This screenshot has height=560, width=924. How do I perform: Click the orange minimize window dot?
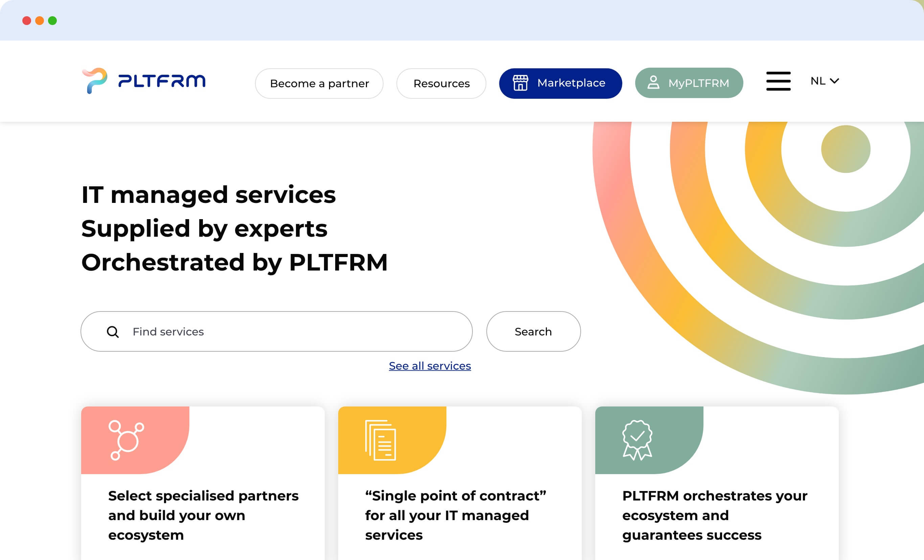click(40, 21)
